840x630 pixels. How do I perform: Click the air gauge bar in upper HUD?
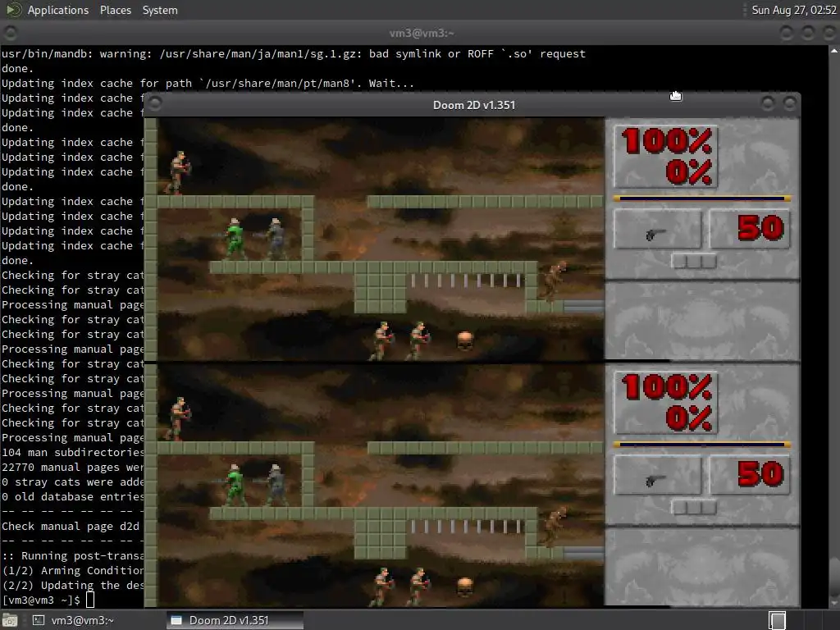[x=702, y=199]
